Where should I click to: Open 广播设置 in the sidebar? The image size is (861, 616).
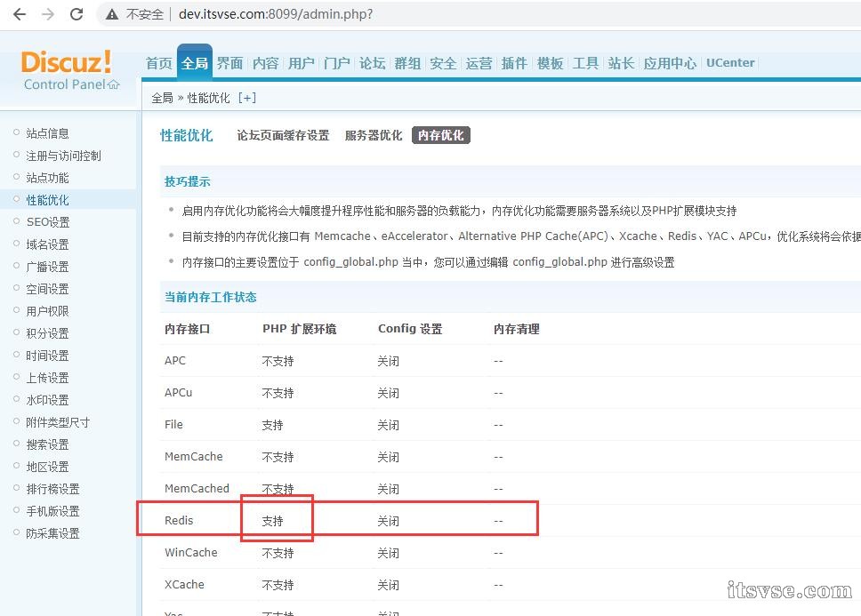[47, 267]
